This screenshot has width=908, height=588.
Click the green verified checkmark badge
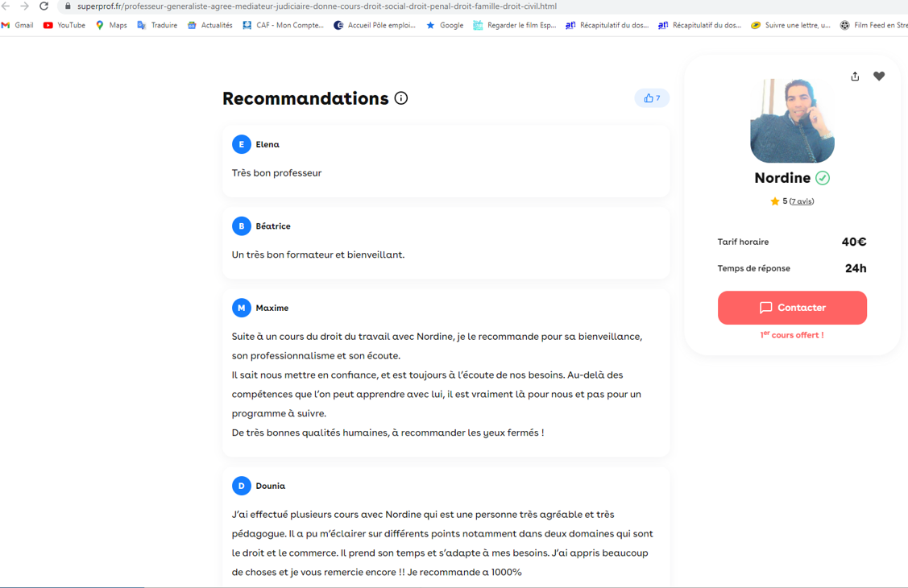click(x=823, y=178)
